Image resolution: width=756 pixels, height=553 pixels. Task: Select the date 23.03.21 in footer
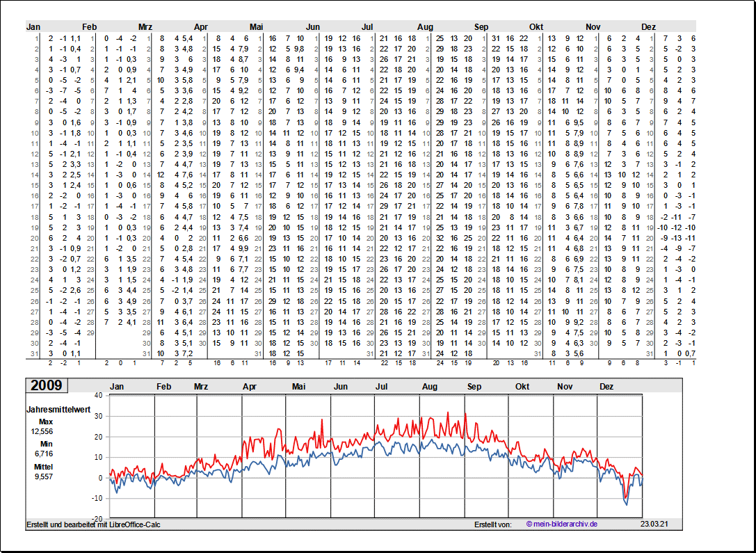tap(654, 524)
